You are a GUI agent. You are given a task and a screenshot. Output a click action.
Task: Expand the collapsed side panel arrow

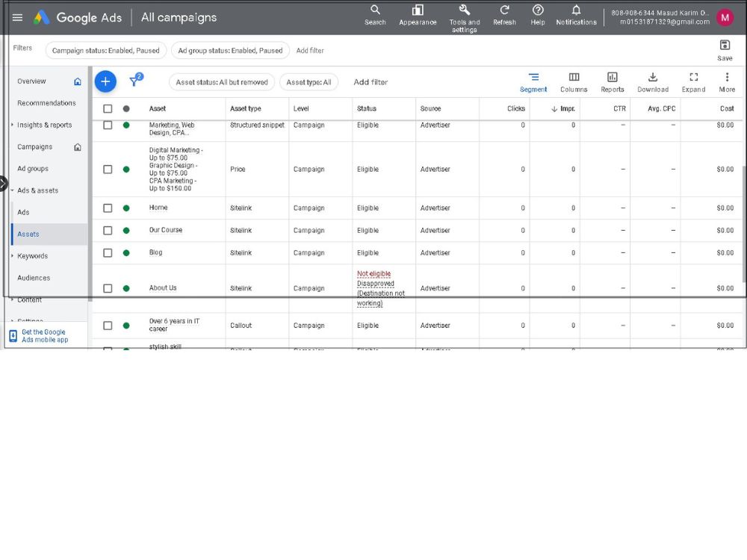(x=3, y=184)
